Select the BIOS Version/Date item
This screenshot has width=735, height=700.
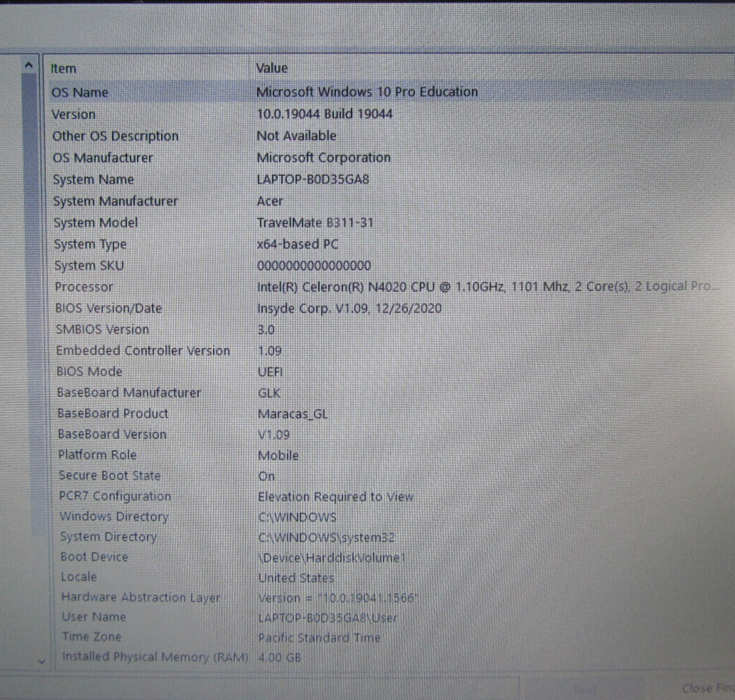[x=108, y=308]
